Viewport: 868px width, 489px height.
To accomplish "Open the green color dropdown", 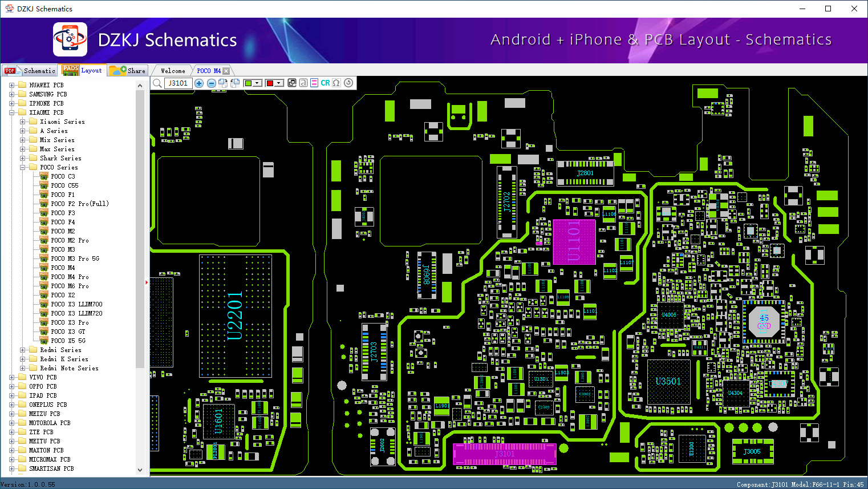I will point(257,83).
